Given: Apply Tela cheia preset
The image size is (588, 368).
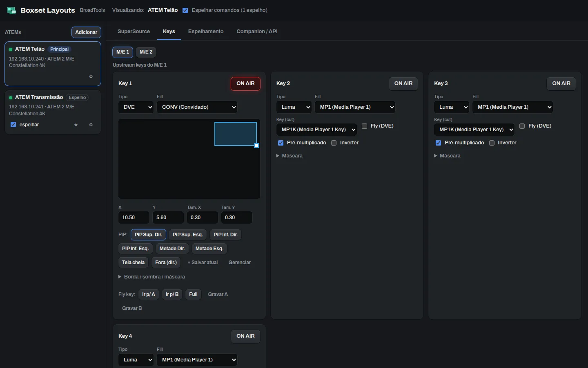Looking at the screenshot, I should pyautogui.click(x=134, y=263).
